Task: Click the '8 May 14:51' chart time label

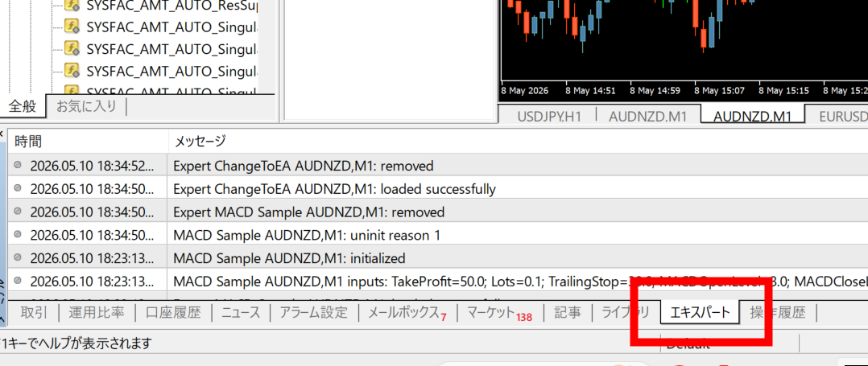Action: [590, 90]
